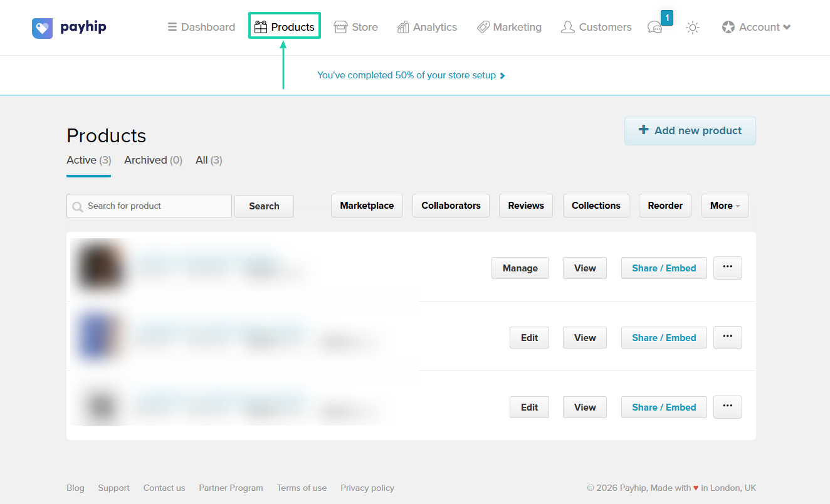Toggle the light/dark theme sun icon
This screenshot has height=504, width=830.
point(692,28)
